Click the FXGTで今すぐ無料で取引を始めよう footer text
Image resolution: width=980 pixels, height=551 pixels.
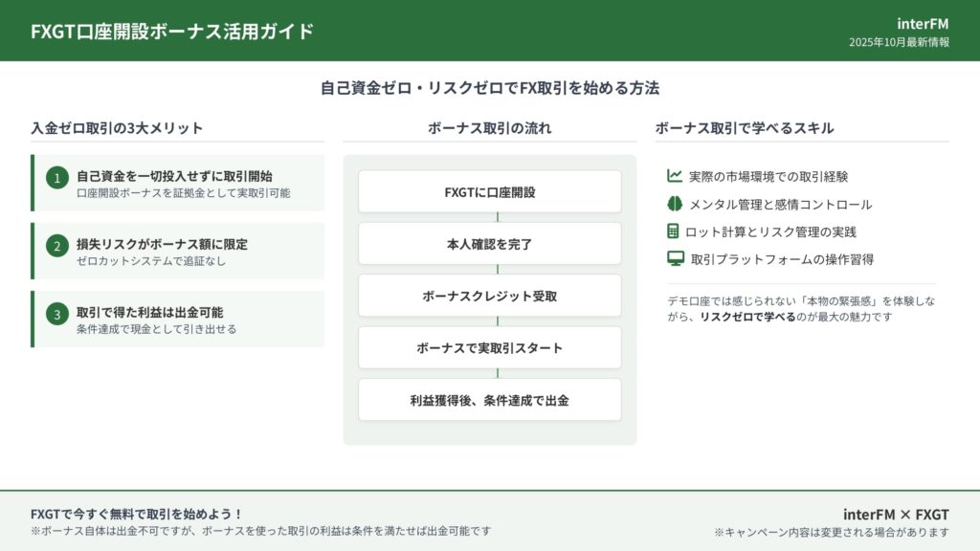(x=137, y=514)
